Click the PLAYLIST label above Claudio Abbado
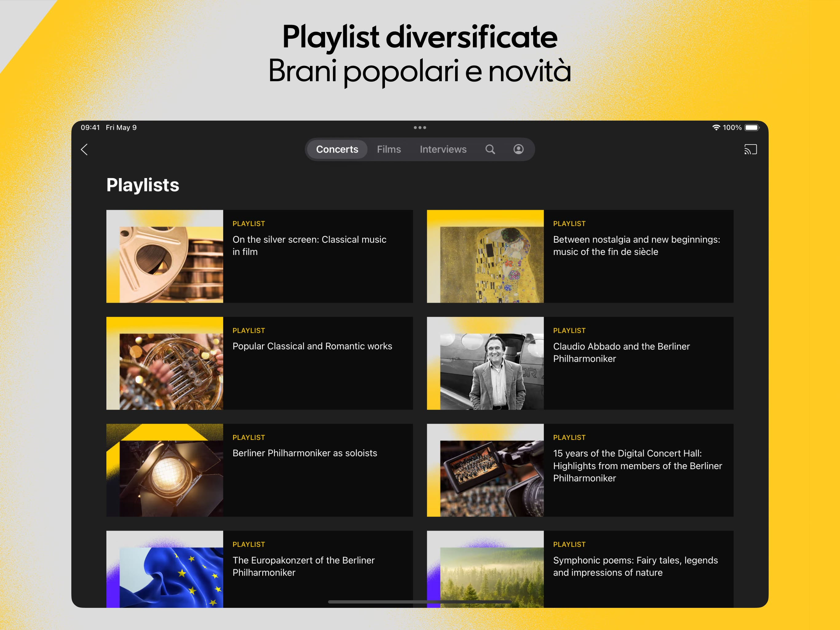This screenshot has width=840, height=630. pyautogui.click(x=569, y=331)
